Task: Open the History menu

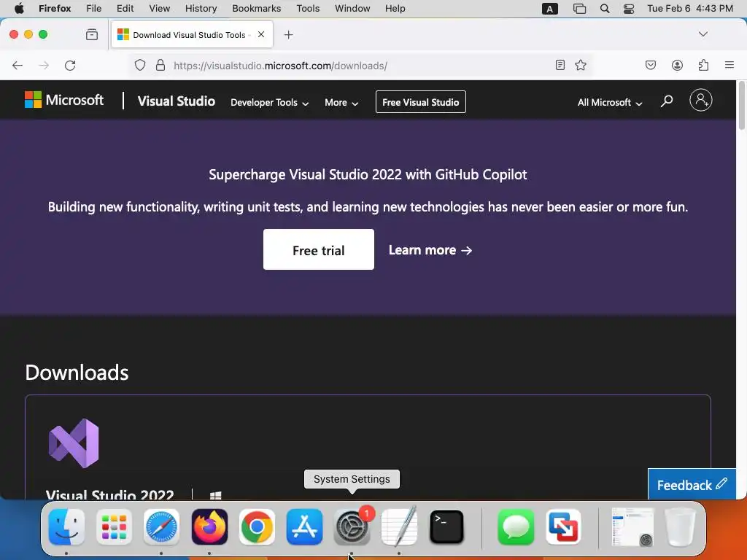Action: click(x=201, y=9)
